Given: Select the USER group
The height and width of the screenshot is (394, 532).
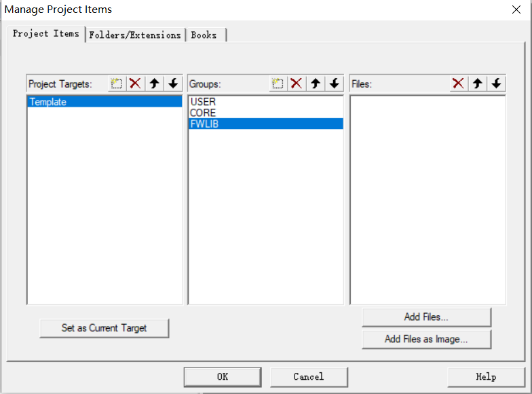Looking at the screenshot, I should [266, 102].
